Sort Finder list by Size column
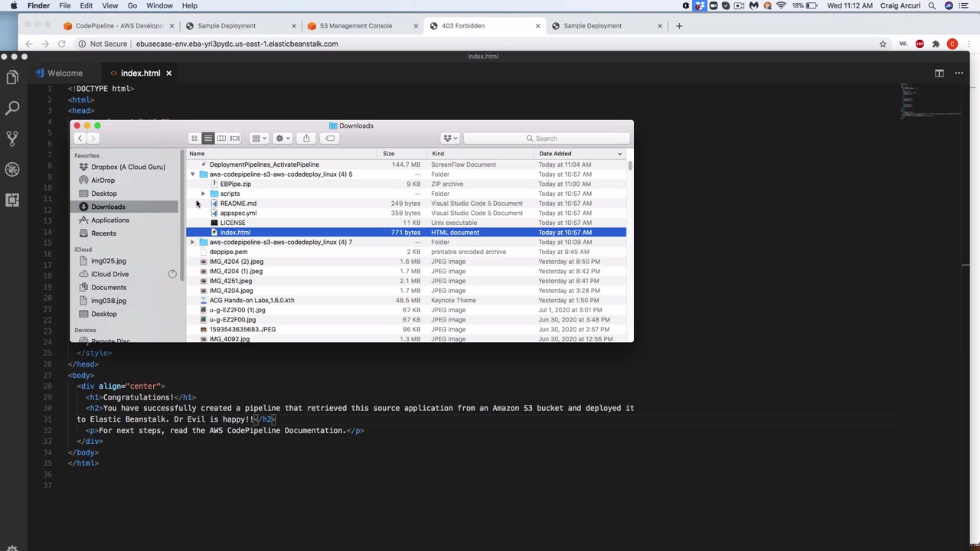This screenshot has width=980, height=551. click(401, 154)
